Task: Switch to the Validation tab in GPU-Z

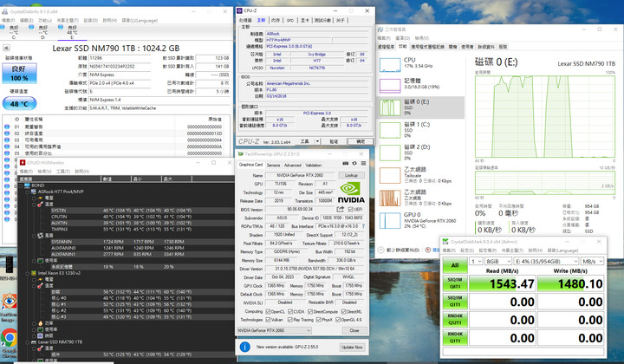Action: [x=313, y=165]
